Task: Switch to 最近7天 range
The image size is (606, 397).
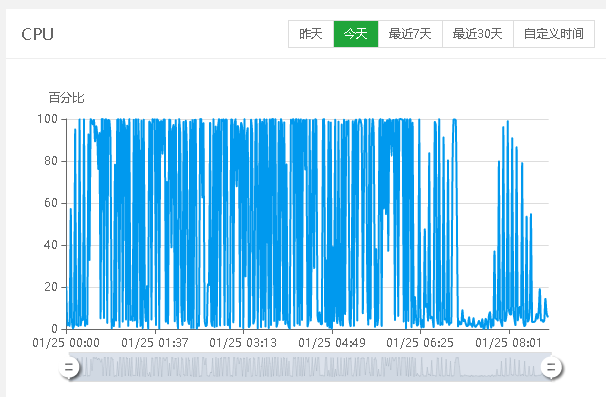Action: click(410, 34)
